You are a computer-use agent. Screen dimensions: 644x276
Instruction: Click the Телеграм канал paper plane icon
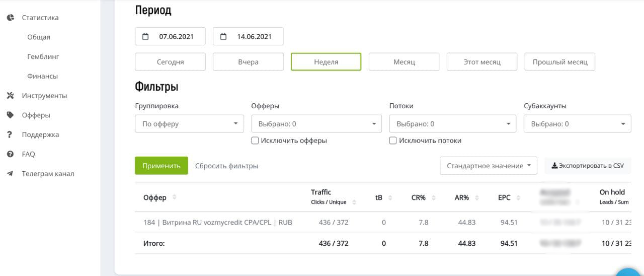10,174
